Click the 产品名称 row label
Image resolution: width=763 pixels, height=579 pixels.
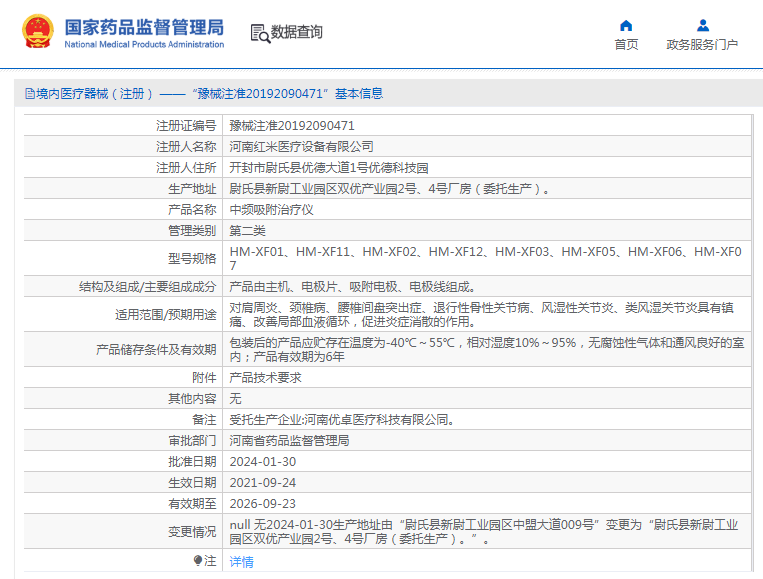pyautogui.click(x=192, y=210)
